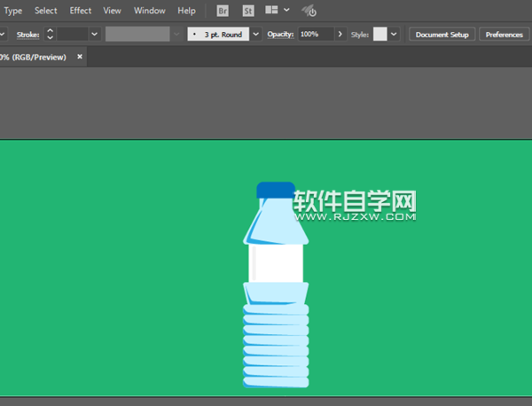Open Adobe Stock via St icon
The image size is (532, 406).
247,11
